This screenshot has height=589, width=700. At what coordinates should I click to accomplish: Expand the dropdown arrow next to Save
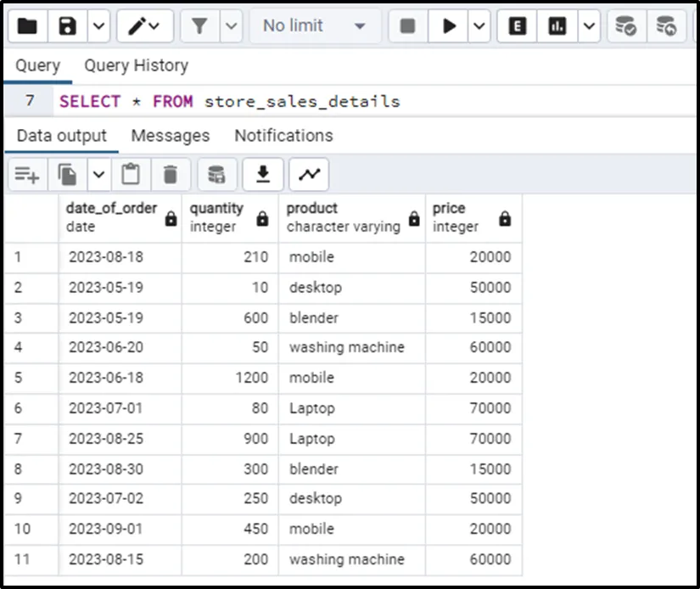point(98,26)
